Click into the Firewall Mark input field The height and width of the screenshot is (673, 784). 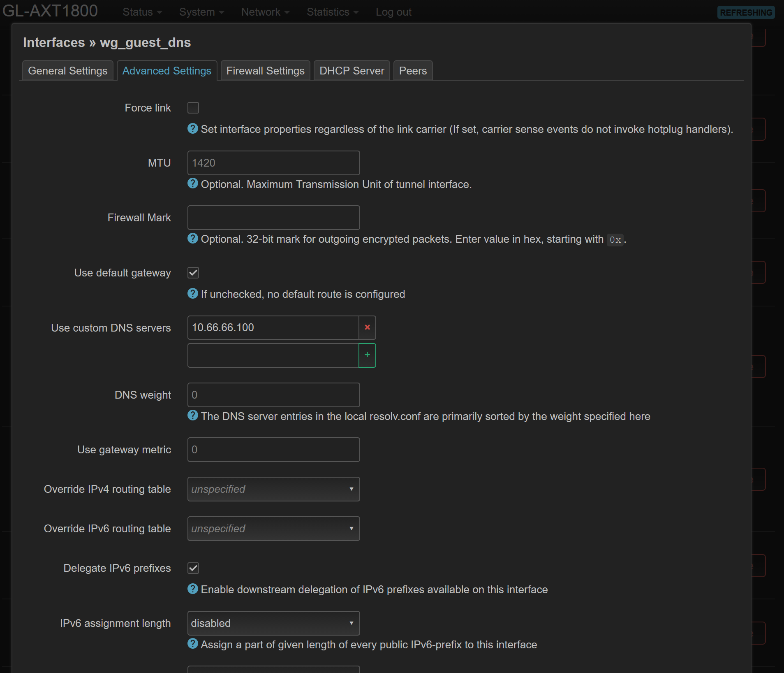point(273,218)
